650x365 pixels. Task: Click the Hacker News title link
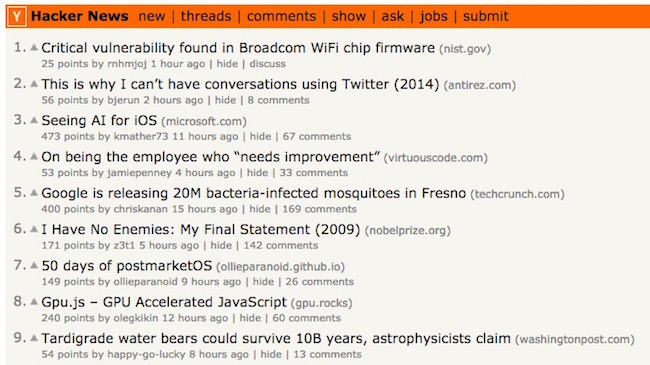(80, 16)
